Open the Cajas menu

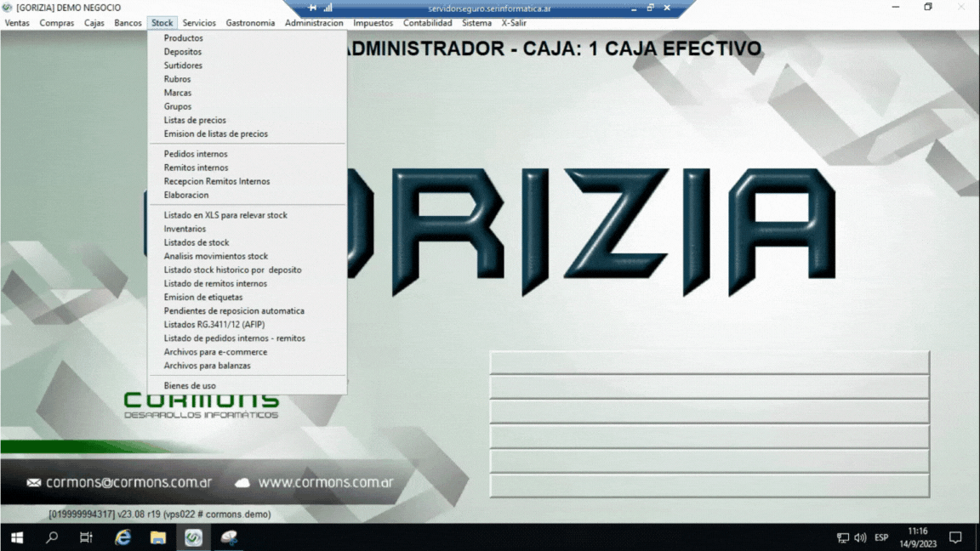(x=94, y=23)
